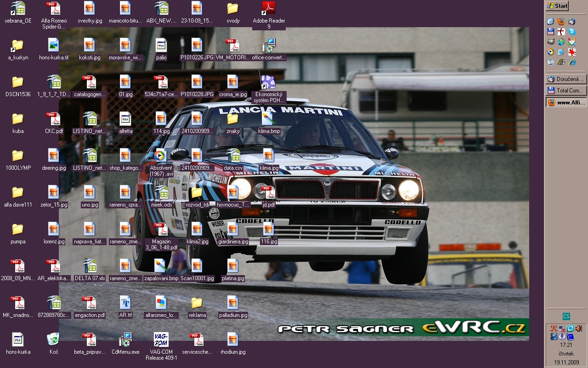This screenshot has width=588, height=368.
Task: Select the AR.ttf font file
Action: pyautogui.click(x=125, y=303)
